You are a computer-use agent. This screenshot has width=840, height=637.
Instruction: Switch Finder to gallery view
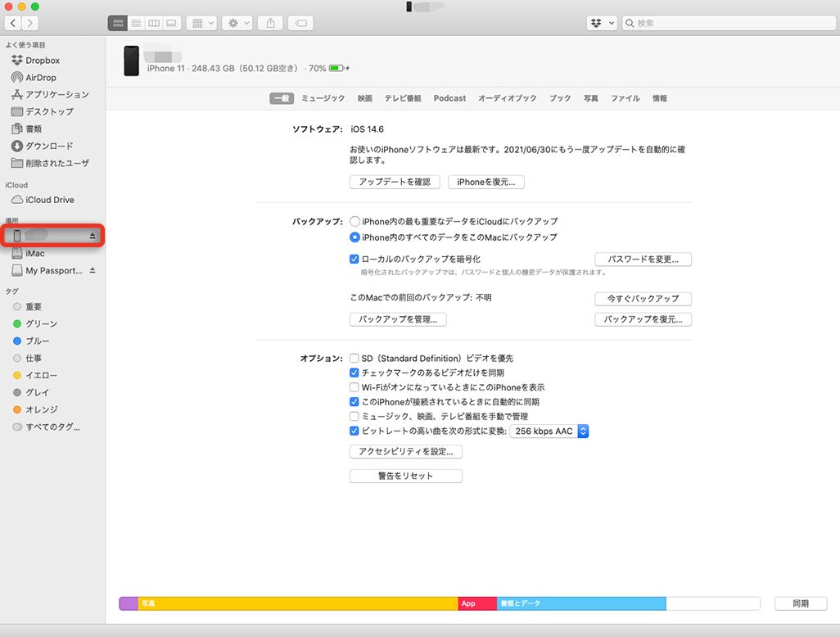pos(171,23)
